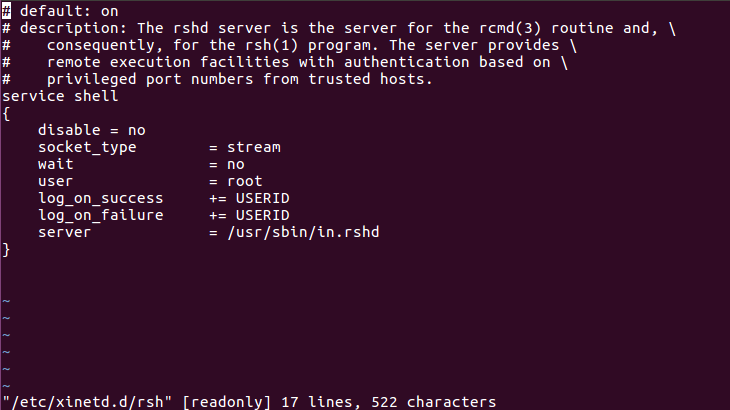Click the "server" setting name
Viewport: 730px width, 410px height.
pos(64,232)
